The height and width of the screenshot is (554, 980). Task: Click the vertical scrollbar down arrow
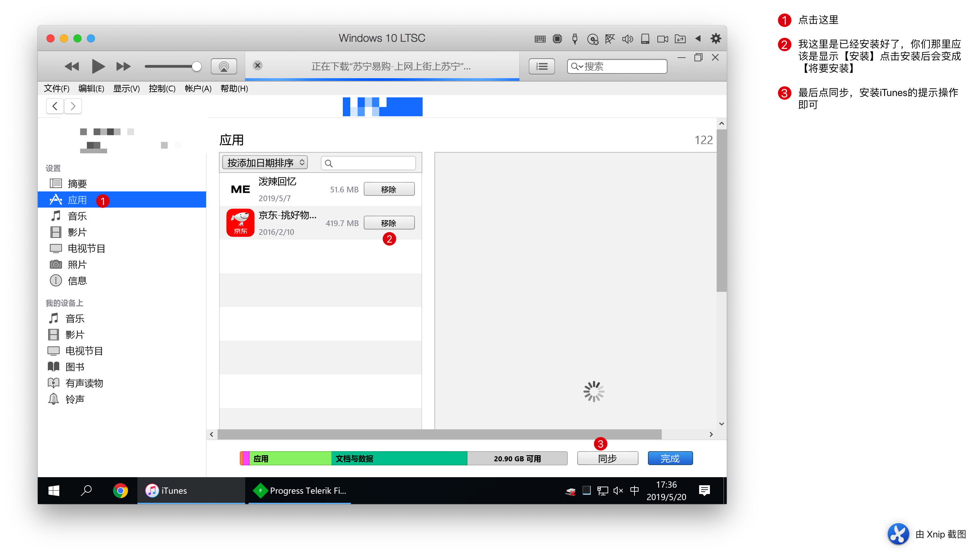pyautogui.click(x=721, y=424)
